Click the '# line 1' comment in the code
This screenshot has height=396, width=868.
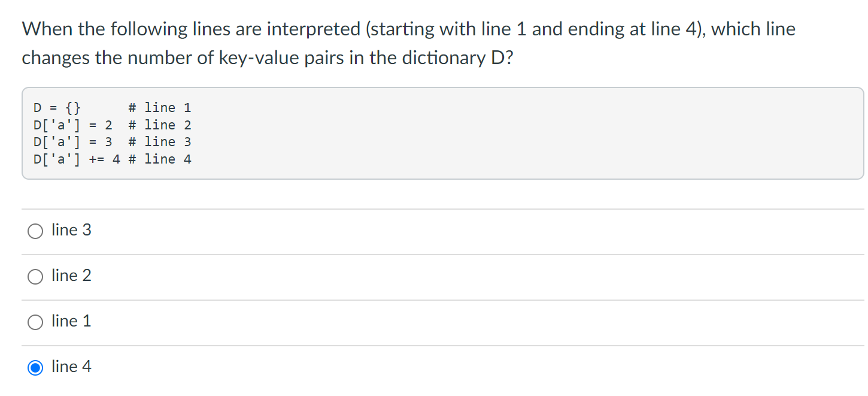(x=160, y=107)
